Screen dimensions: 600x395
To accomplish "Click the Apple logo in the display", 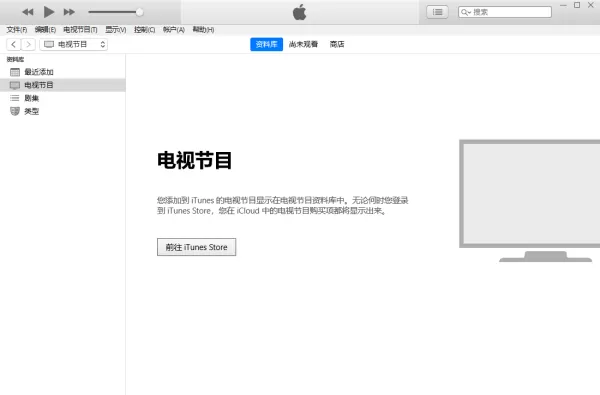I will tap(300, 12).
